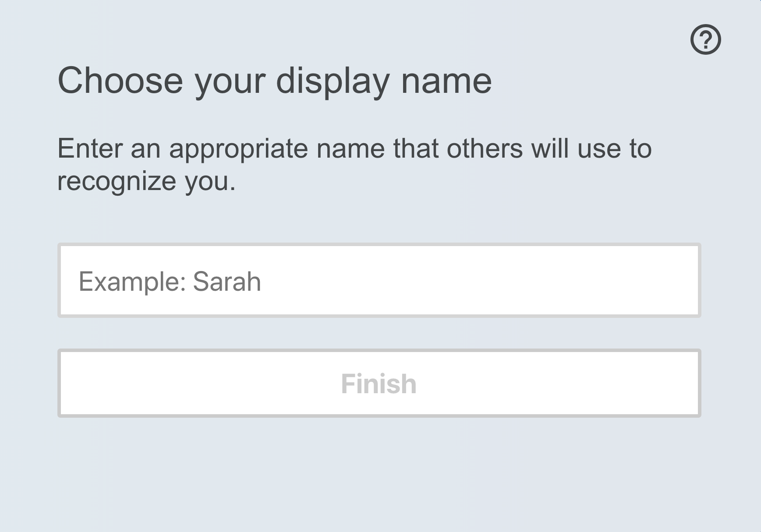
Task: Select the field with placeholder Example: Sarah
Action: point(379,280)
